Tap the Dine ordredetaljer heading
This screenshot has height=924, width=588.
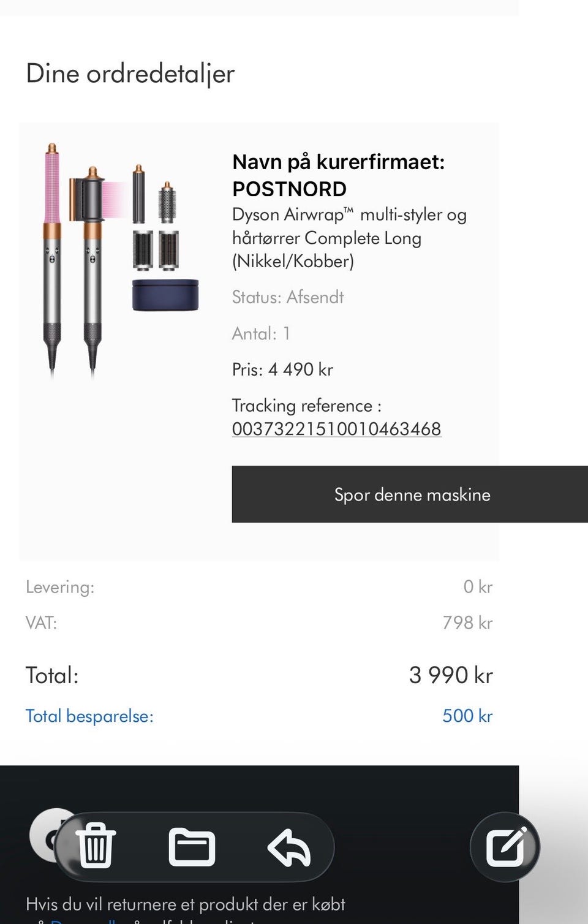click(130, 74)
